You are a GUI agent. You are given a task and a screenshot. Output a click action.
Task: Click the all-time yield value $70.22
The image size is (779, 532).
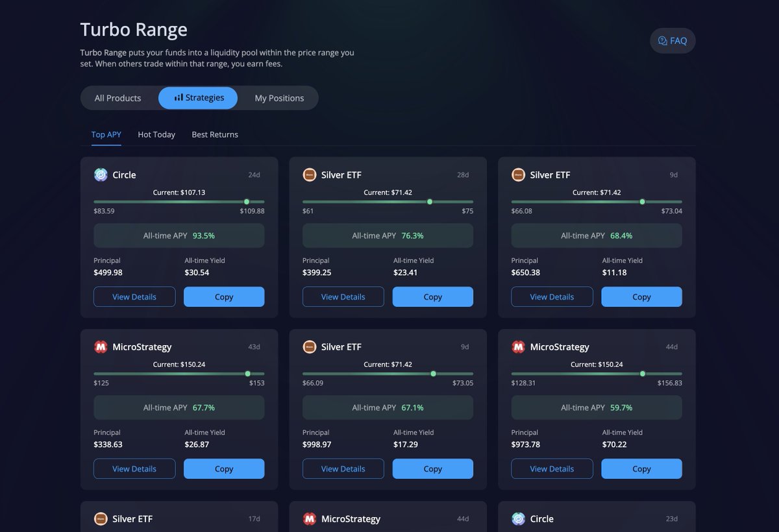pyautogui.click(x=614, y=444)
